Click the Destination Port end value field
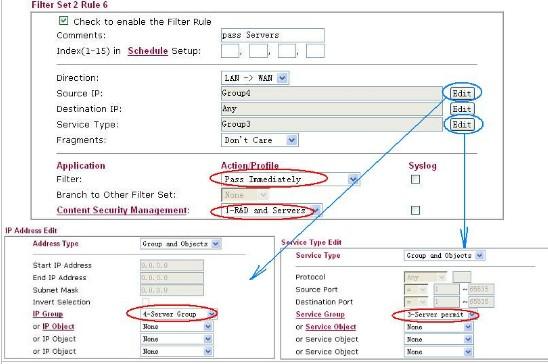Image resolution: width=548 pixels, height=364 pixels. (x=481, y=302)
